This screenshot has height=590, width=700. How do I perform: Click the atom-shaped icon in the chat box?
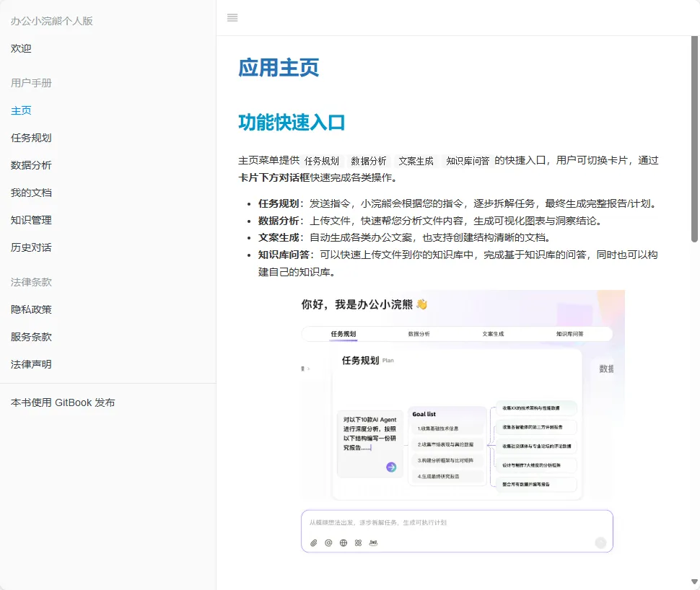358,542
